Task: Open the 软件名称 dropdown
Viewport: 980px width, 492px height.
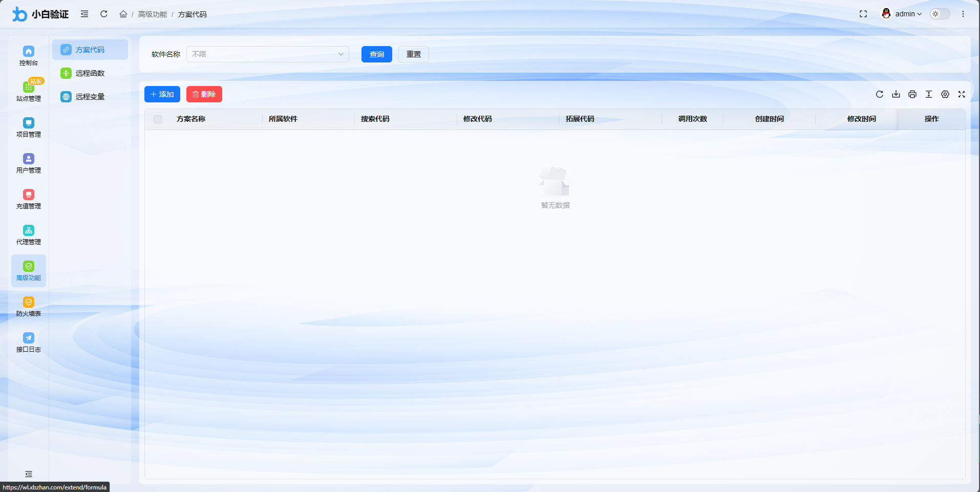Action: click(x=267, y=54)
